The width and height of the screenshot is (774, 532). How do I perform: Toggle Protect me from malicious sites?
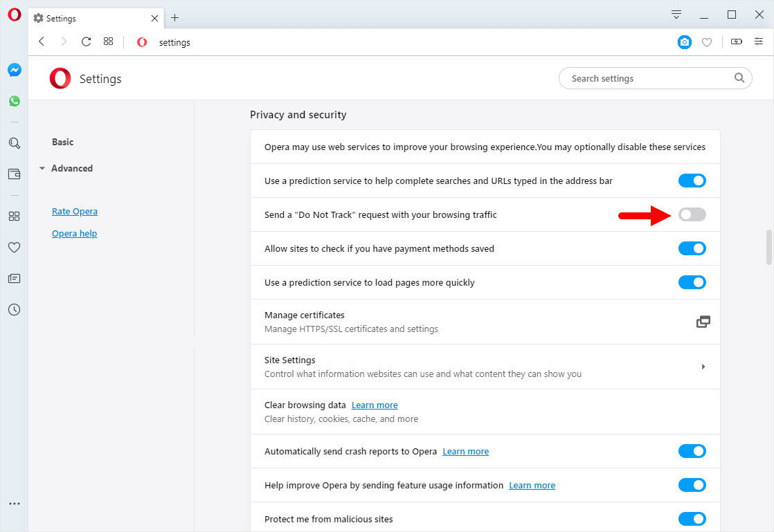coord(692,519)
